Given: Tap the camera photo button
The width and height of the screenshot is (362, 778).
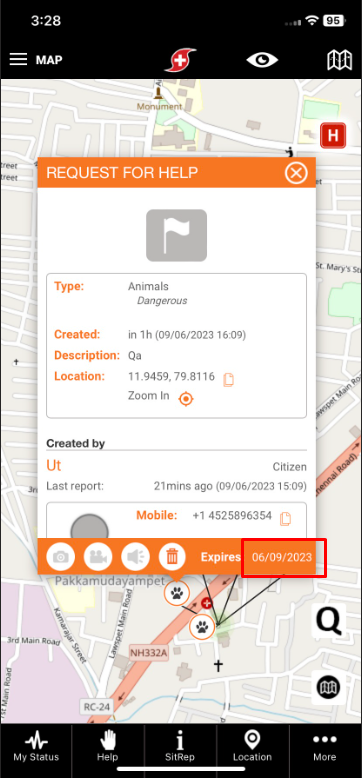Looking at the screenshot, I should click(60, 557).
